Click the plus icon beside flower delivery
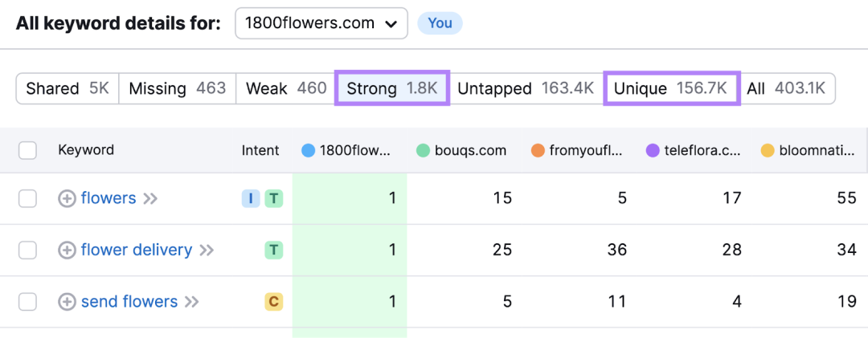The height and width of the screenshot is (338, 868). (x=67, y=250)
